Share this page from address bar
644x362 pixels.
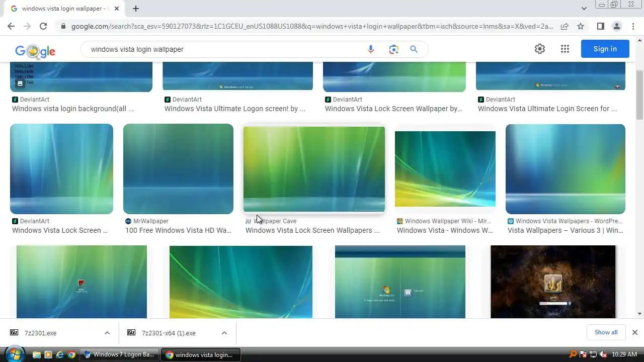(x=565, y=26)
